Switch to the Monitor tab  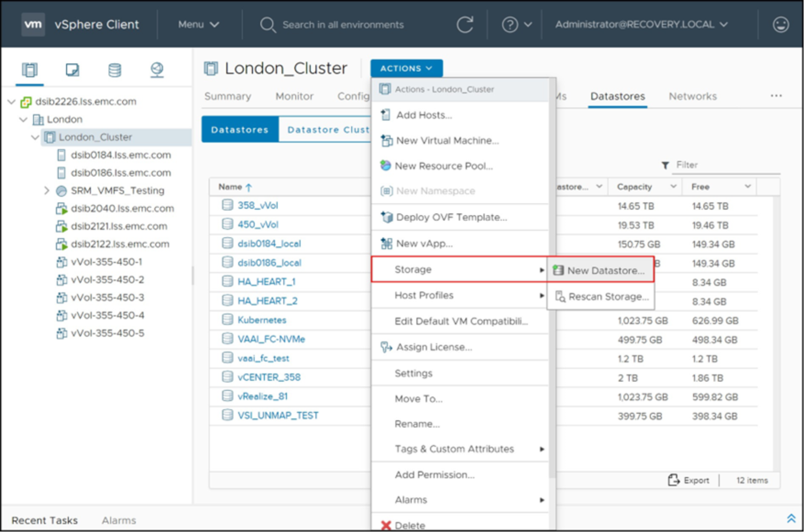click(294, 96)
